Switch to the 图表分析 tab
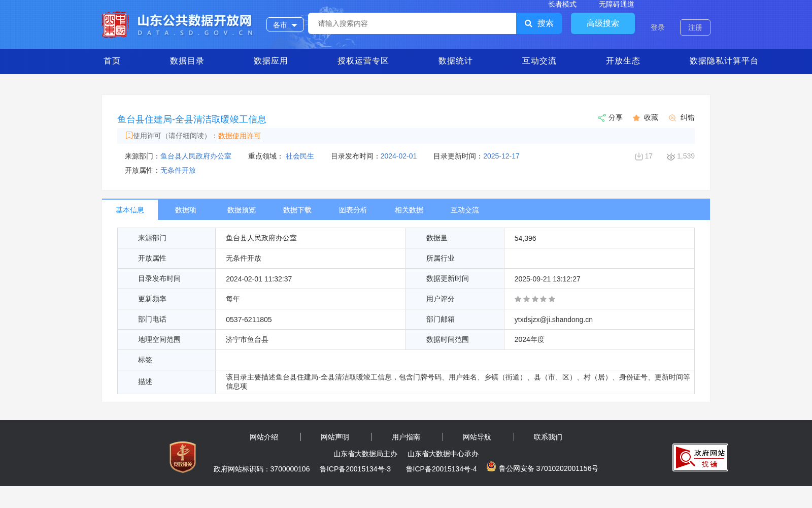 point(353,210)
